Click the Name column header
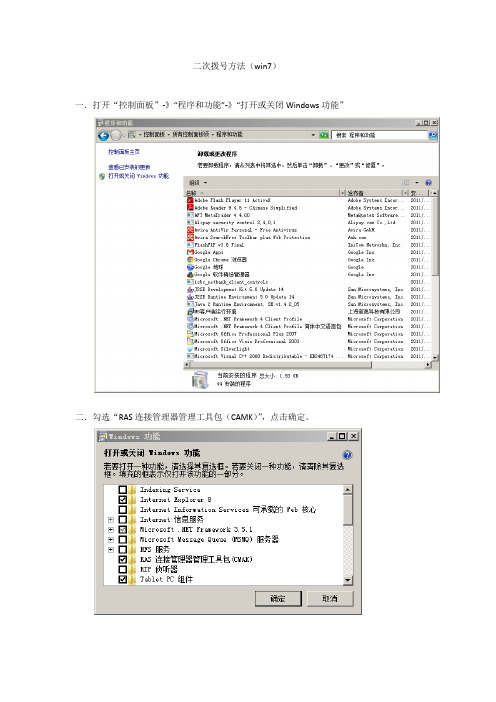496x702 pixels. [x=262, y=193]
